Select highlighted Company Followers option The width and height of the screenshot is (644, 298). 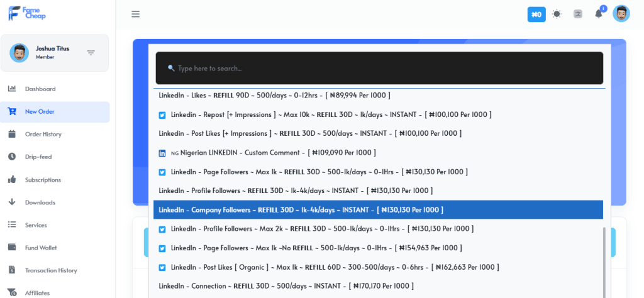[378, 210]
